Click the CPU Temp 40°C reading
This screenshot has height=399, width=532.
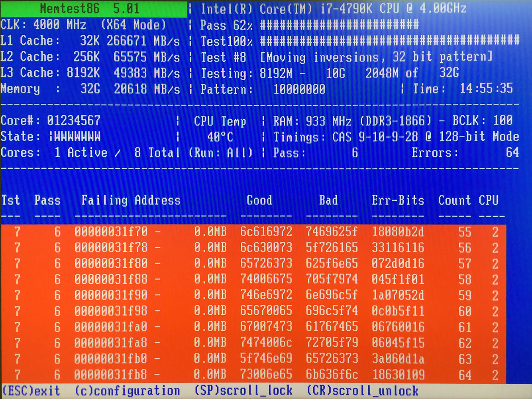tap(220, 137)
